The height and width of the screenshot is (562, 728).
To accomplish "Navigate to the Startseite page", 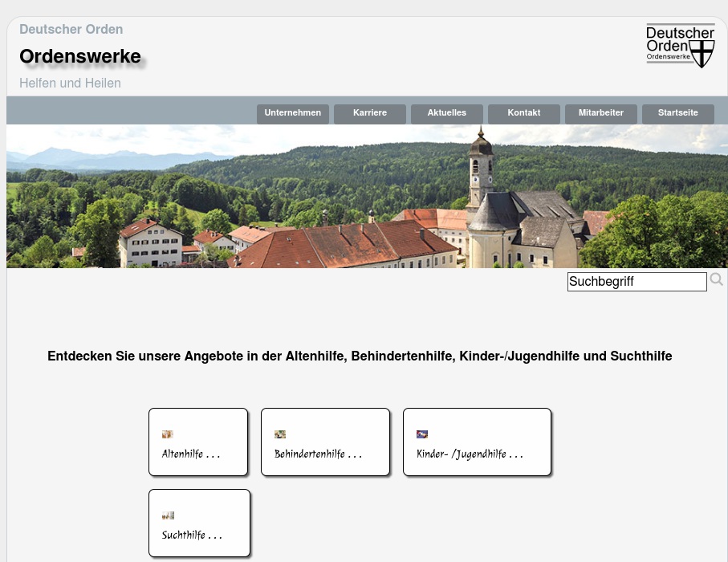I will 678,113.
